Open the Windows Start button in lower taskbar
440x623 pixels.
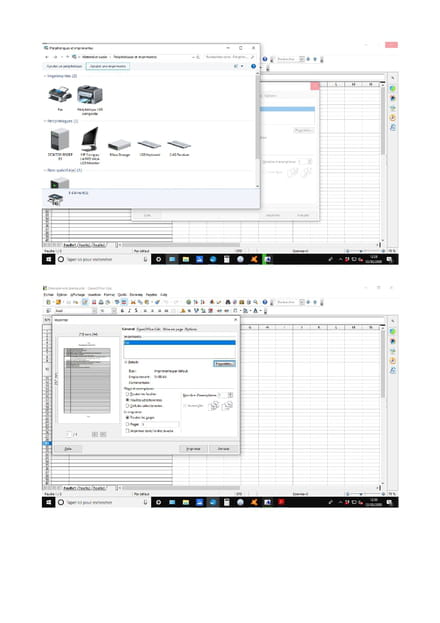pyautogui.click(x=48, y=502)
